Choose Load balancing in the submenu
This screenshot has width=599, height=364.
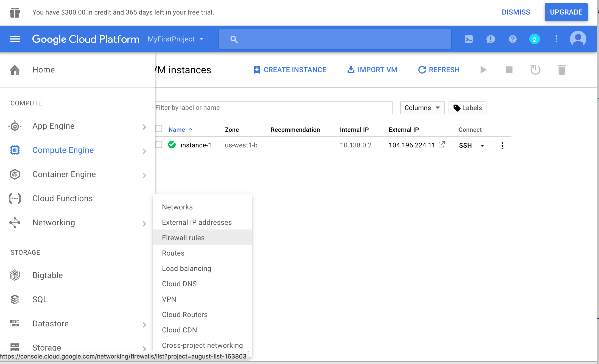pyautogui.click(x=186, y=268)
